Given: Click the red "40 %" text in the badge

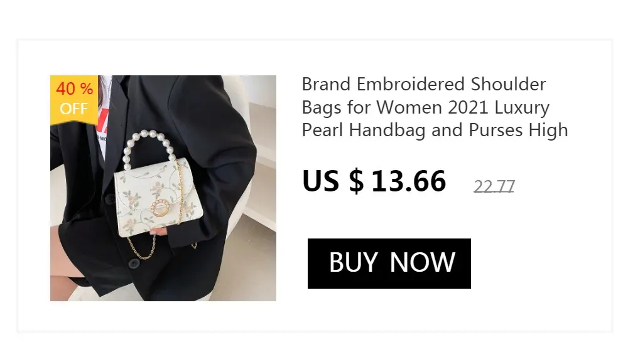Looking at the screenshot, I should (75, 88).
